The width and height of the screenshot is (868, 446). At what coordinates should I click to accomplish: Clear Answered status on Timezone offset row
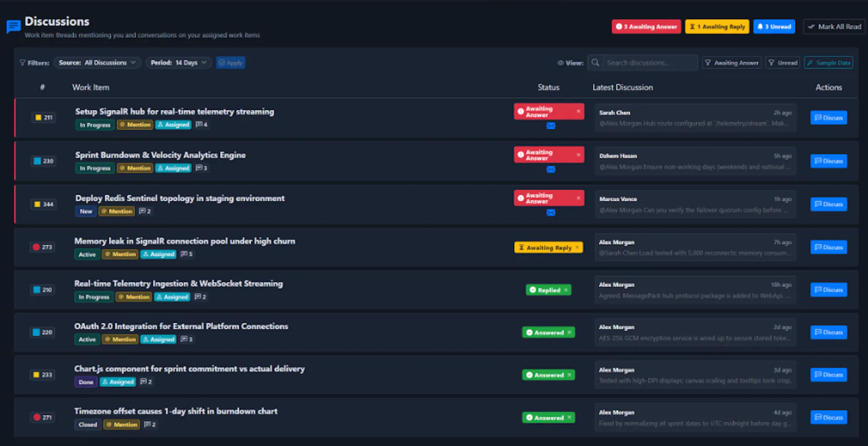point(569,417)
